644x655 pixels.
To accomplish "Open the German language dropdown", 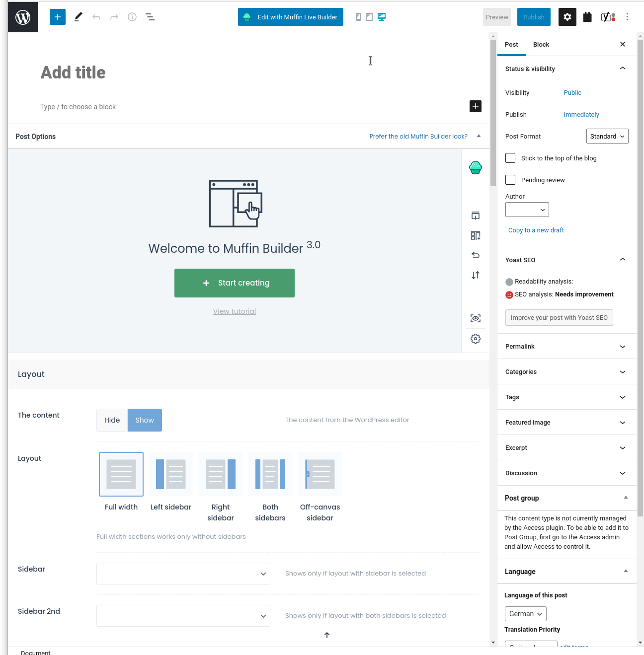I will (526, 614).
